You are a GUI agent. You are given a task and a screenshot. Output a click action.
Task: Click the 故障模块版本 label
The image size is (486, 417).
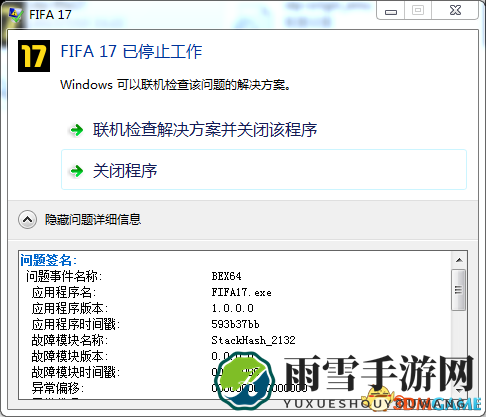click(70, 356)
